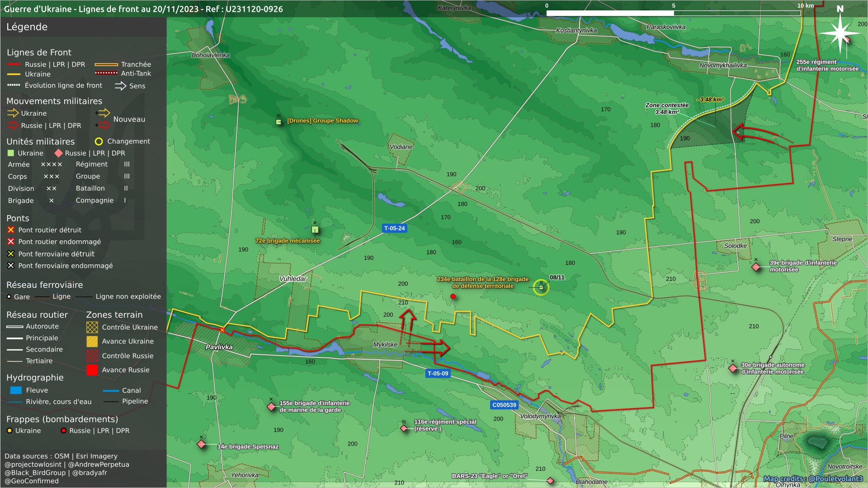
Task: Click the 255e régiment d'infanterie motorisée label
Action: click(x=827, y=65)
